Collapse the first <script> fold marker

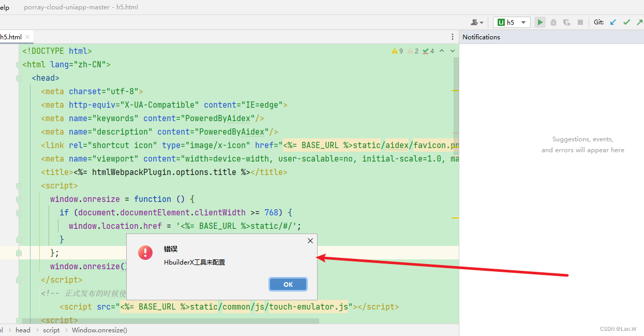click(19, 186)
